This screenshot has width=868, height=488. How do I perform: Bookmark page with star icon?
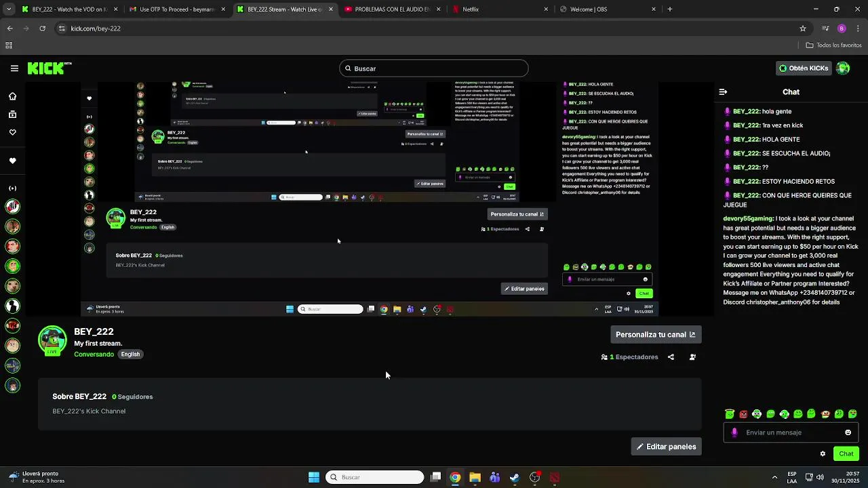[x=803, y=28]
